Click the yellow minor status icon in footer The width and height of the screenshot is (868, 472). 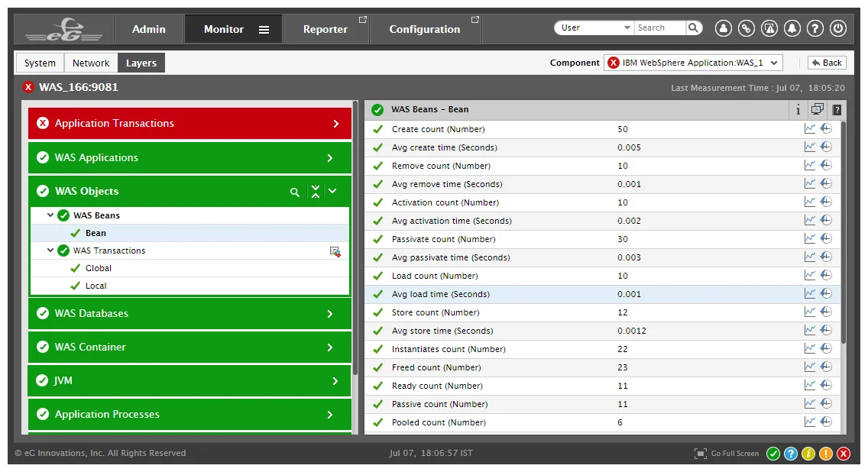[808, 454]
